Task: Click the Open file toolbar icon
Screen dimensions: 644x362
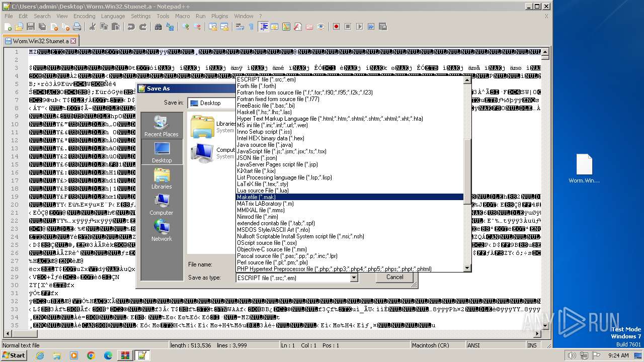Action: (19, 27)
